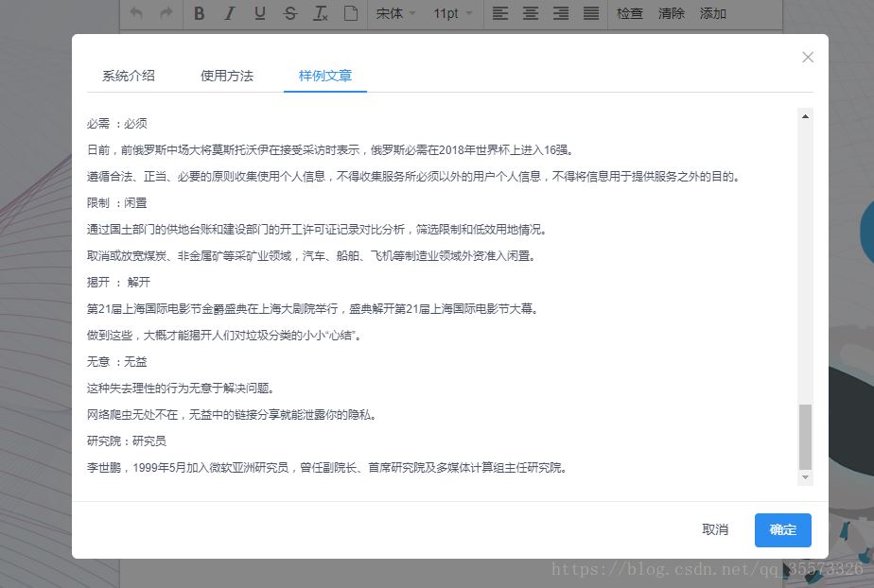
Task: Click the dialog's vertical scrollbar thumb
Action: click(805, 436)
